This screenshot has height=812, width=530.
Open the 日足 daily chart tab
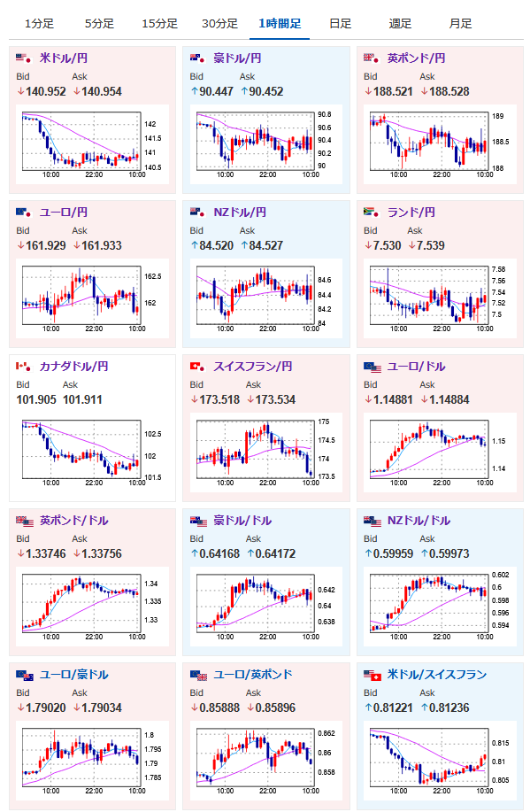pos(340,23)
